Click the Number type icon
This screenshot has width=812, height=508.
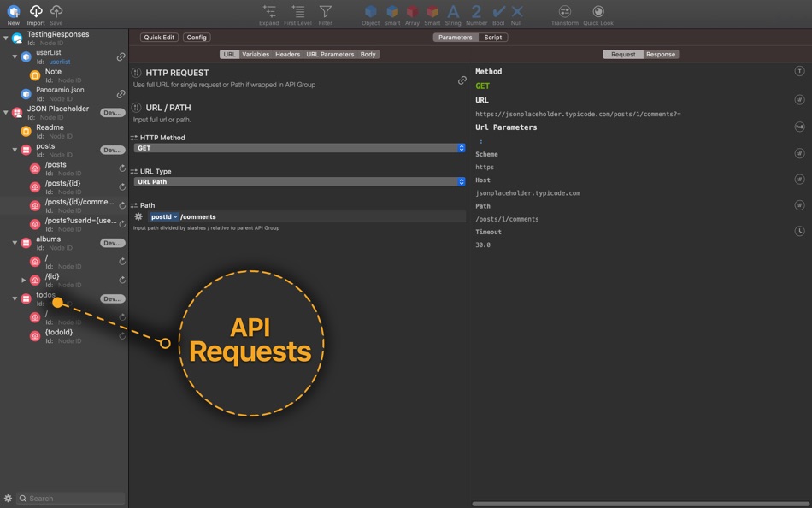coord(476,11)
